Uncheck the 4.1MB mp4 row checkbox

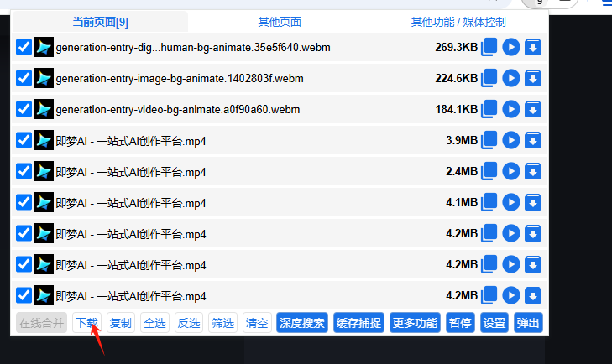point(24,202)
